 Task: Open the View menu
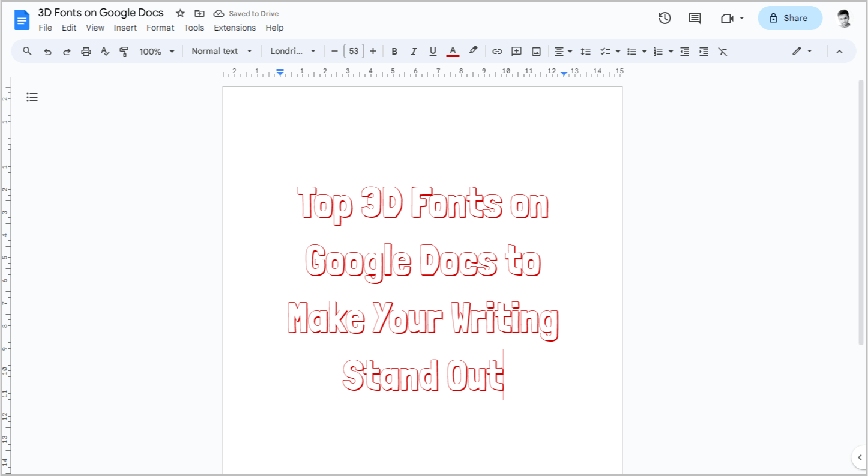[95, 28]
